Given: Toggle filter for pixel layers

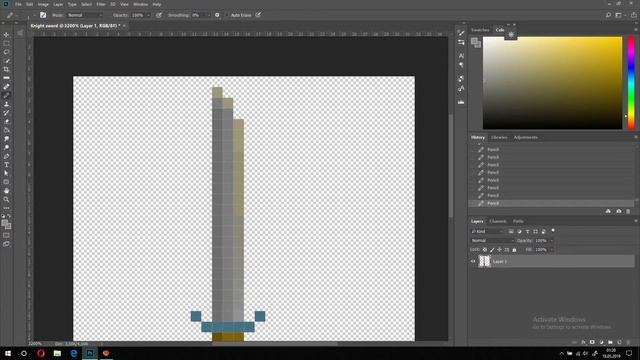Looking at the screenshot, I should pyautogui.click(x=511, y=231).
